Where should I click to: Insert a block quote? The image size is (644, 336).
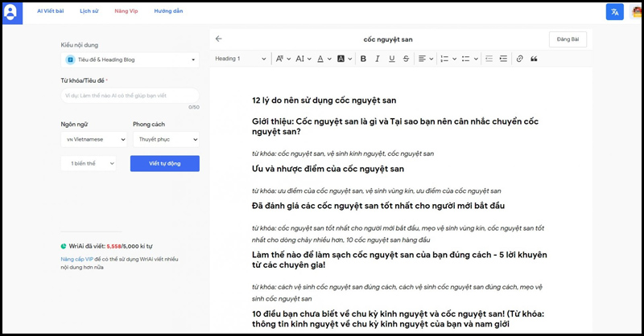(534, 59)
